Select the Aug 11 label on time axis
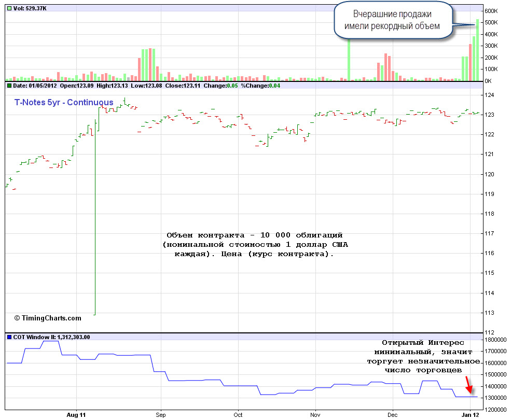 (76, 415)
